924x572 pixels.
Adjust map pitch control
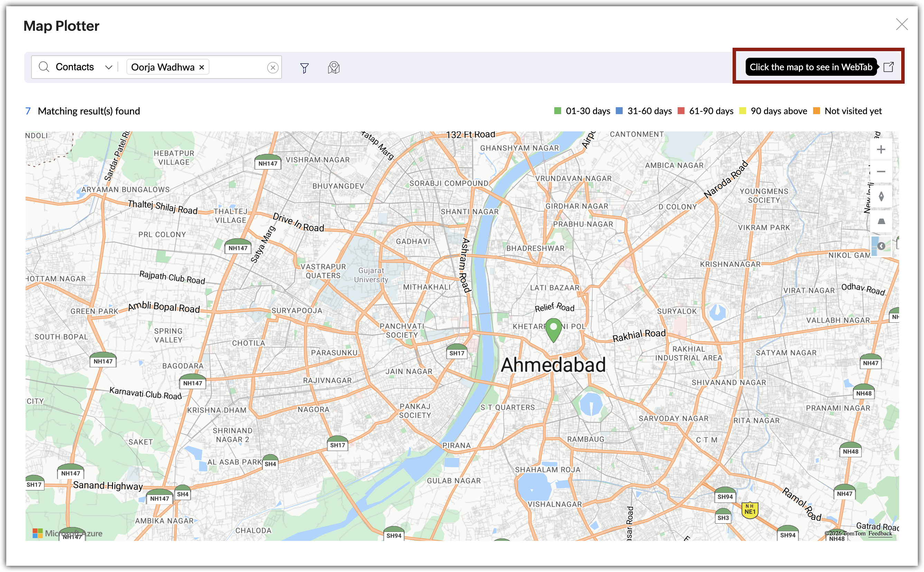(x=881, y=221)
